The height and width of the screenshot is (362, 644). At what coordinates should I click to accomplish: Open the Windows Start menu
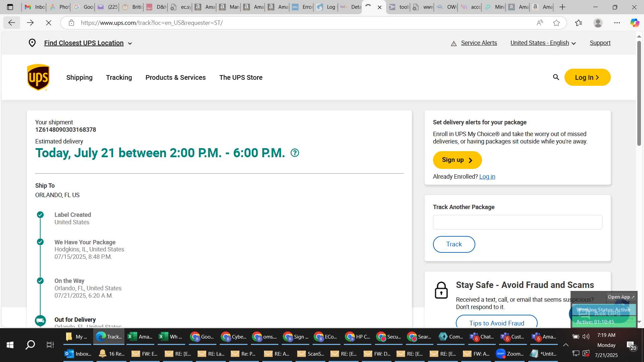pyautogui.click(x=10, y=345)
